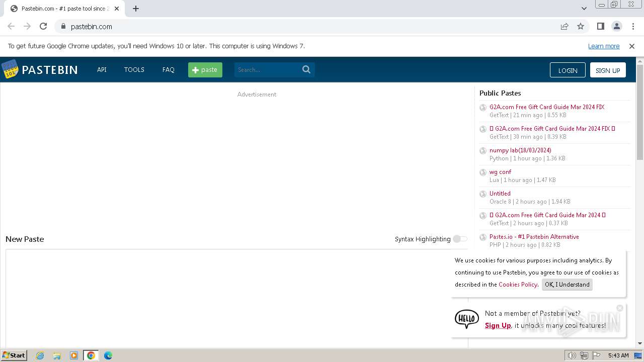Open the Cookies Policy link
This screenshot has height=362, width=644.
518,285
